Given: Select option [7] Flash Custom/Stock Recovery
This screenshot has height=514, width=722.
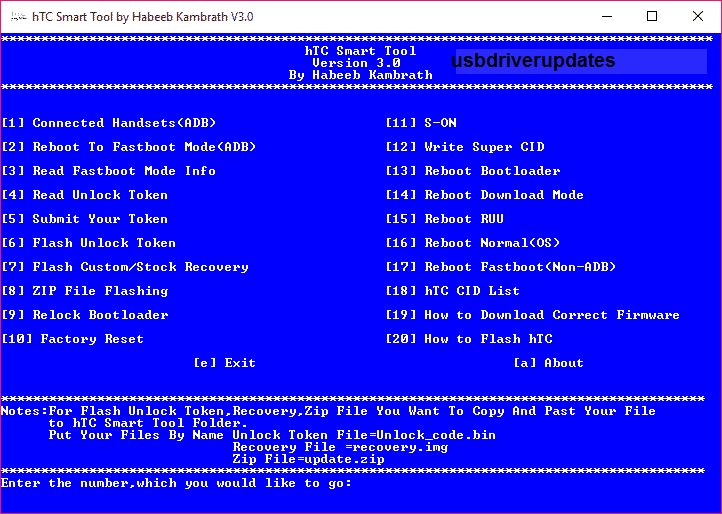Looking at the screenshot, I should [125, 267].
